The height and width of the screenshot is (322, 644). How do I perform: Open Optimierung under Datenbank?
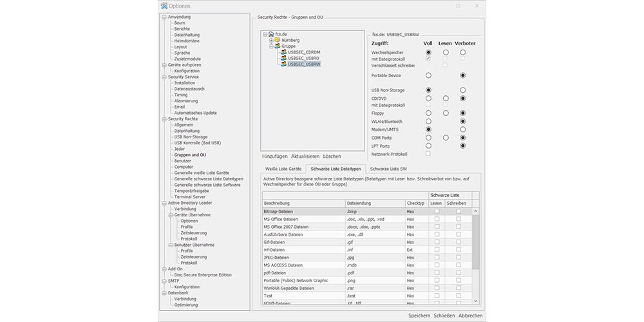185,305
